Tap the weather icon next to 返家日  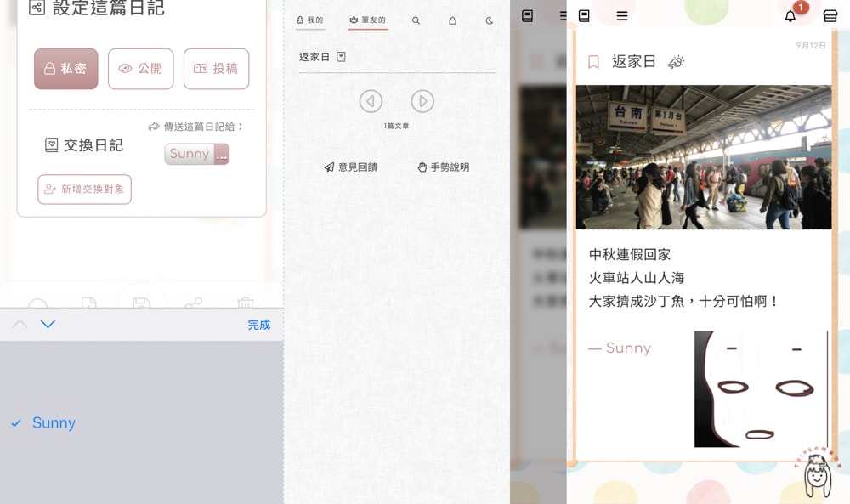click(676, 62)
